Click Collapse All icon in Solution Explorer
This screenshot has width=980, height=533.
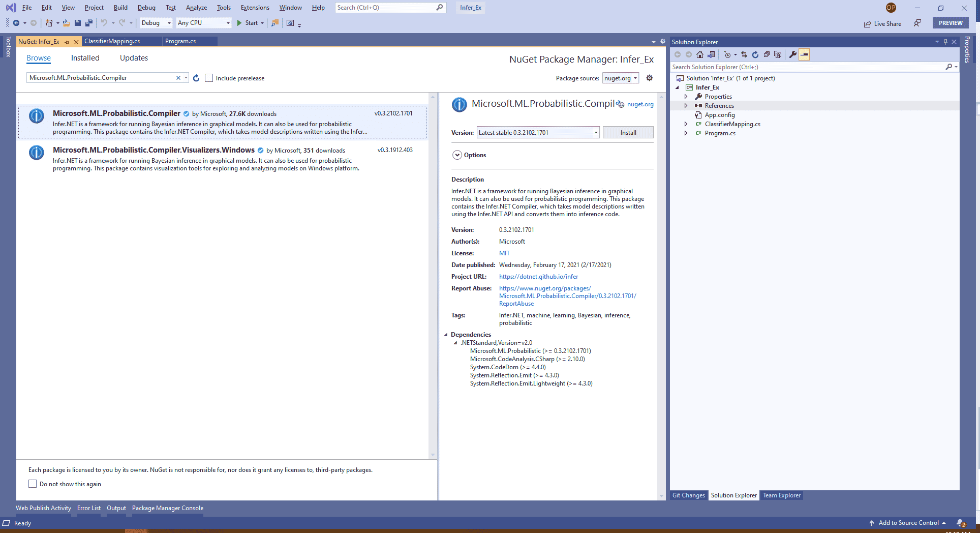[x=767, y=54]
